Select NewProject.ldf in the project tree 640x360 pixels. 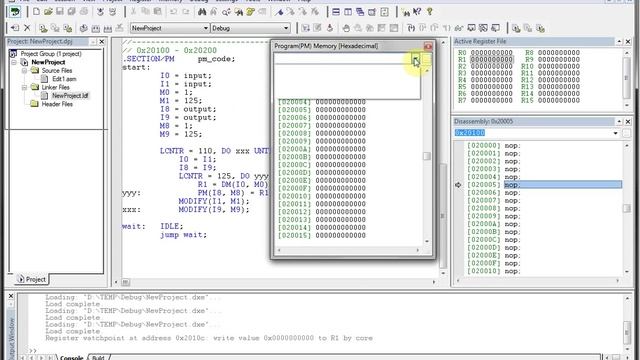70,96
